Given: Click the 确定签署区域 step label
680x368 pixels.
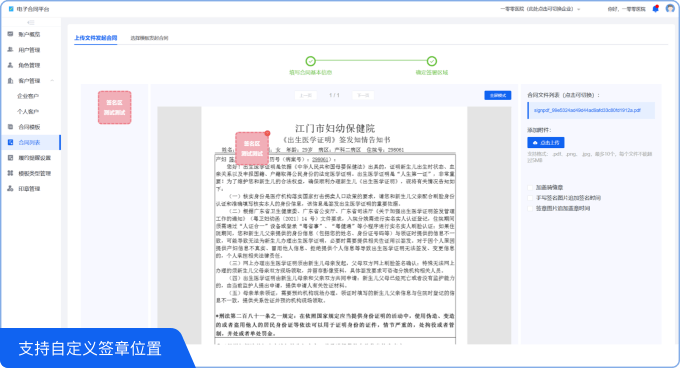Looking at the screenshot, I should tap(432, 72).
